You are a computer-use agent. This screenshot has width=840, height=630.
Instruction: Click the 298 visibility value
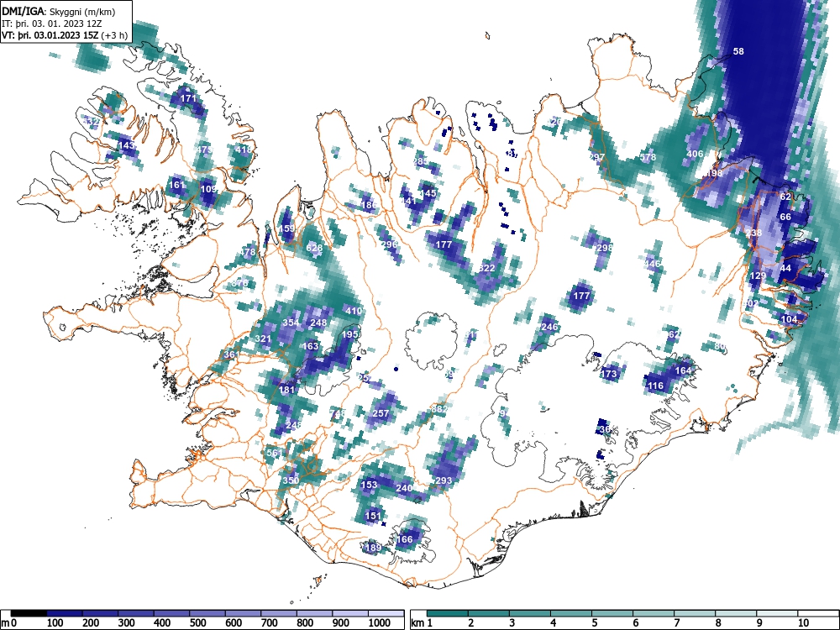[604, 248]
